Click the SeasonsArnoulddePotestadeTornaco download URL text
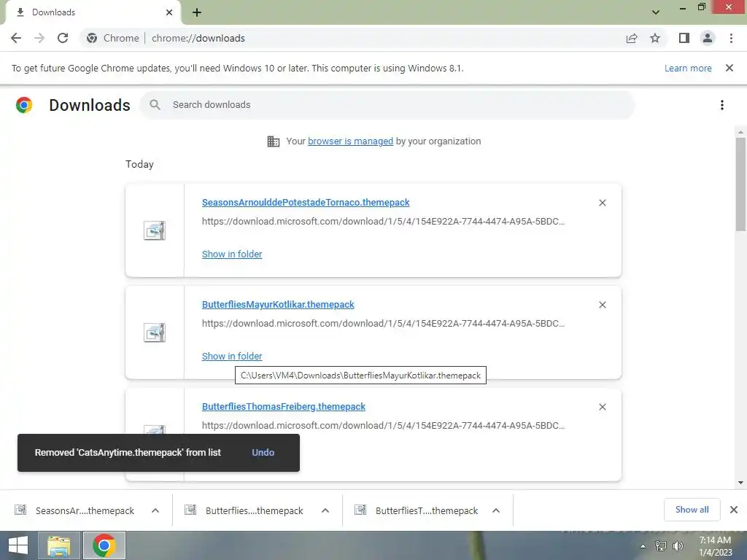Viewport: 747px width, 560px height. 383,222
